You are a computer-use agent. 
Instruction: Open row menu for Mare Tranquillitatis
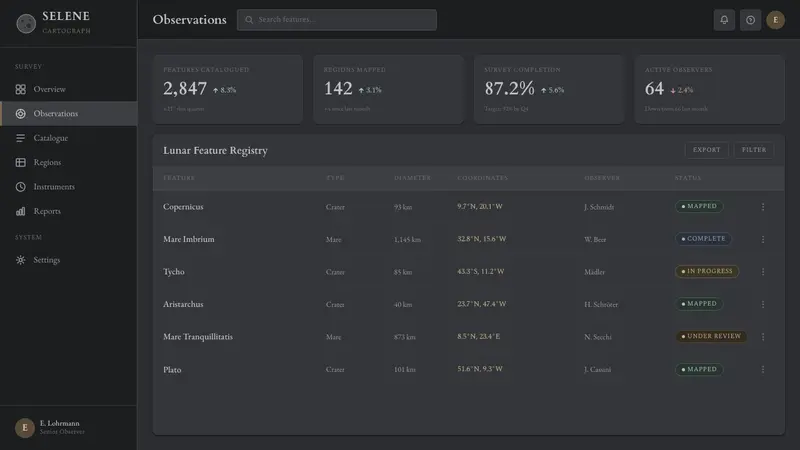tap(763, 337)
